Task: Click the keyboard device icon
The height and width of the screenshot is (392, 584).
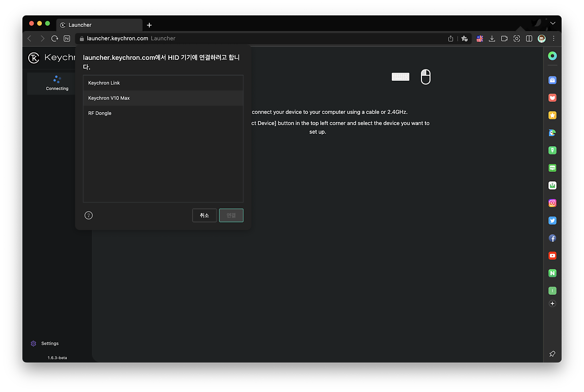Action: pos(401,77)
